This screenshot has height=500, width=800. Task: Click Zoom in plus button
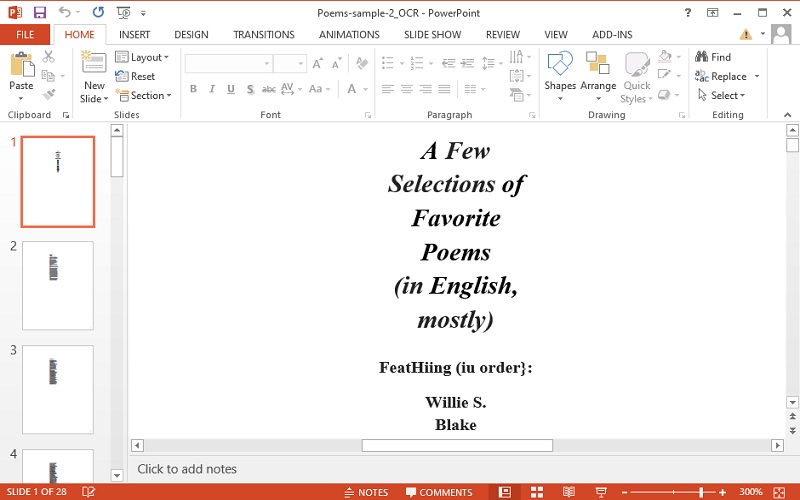pyautogui.click(x=722, y=492)
